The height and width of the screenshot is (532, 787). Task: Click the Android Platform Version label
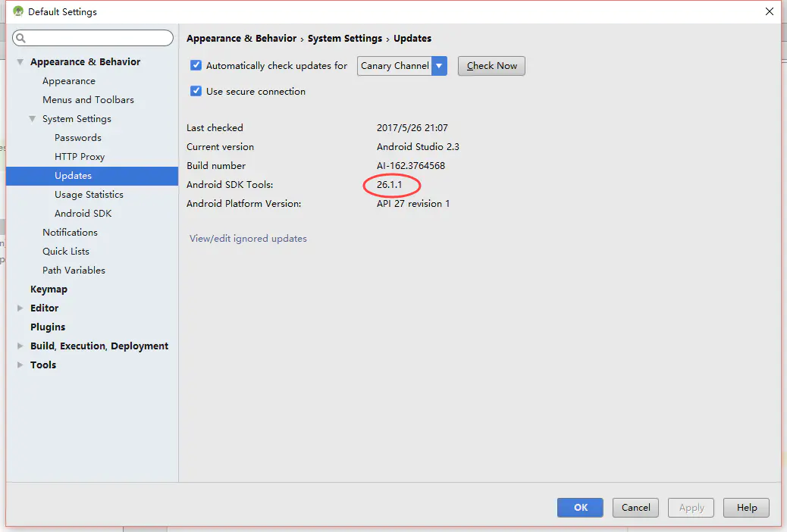point(244,204)
